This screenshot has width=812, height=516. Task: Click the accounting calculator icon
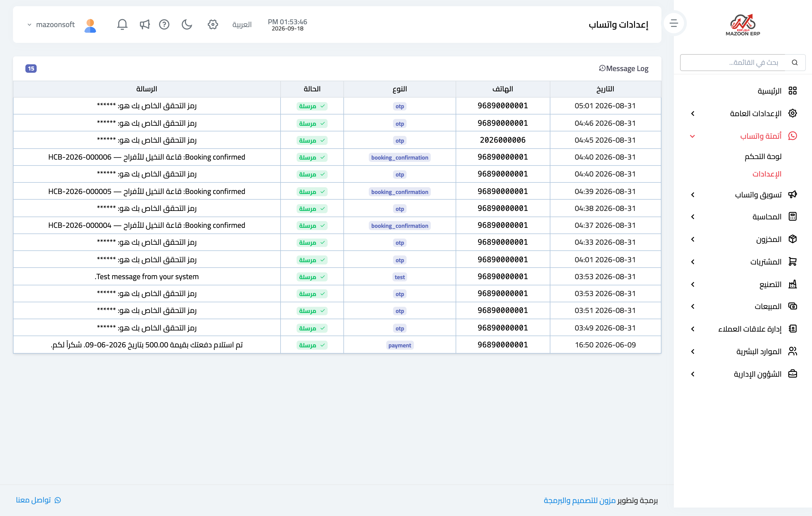click(x=793, y=217)
